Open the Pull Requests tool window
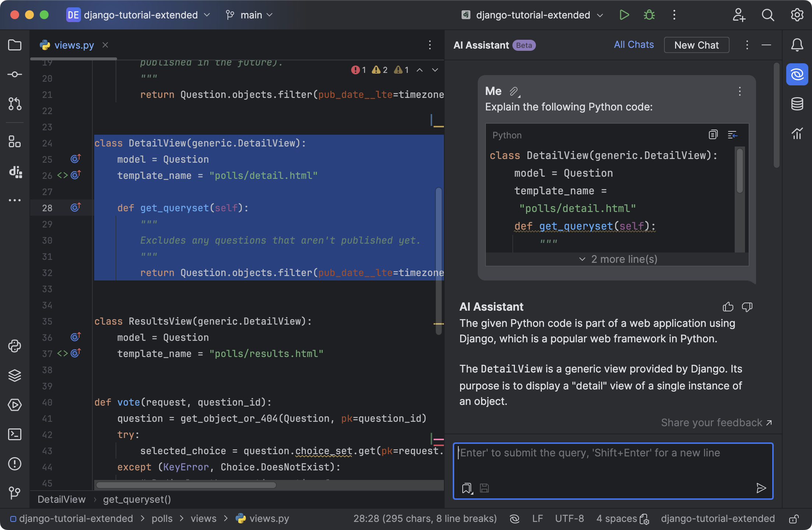Image resolution: width=812 pixels, height=530 pixels. [15, 104]
